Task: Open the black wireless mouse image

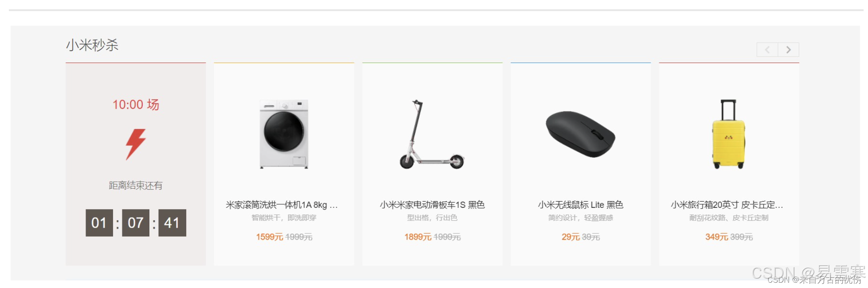Action: pyautogui.click(x=580, y=134)
